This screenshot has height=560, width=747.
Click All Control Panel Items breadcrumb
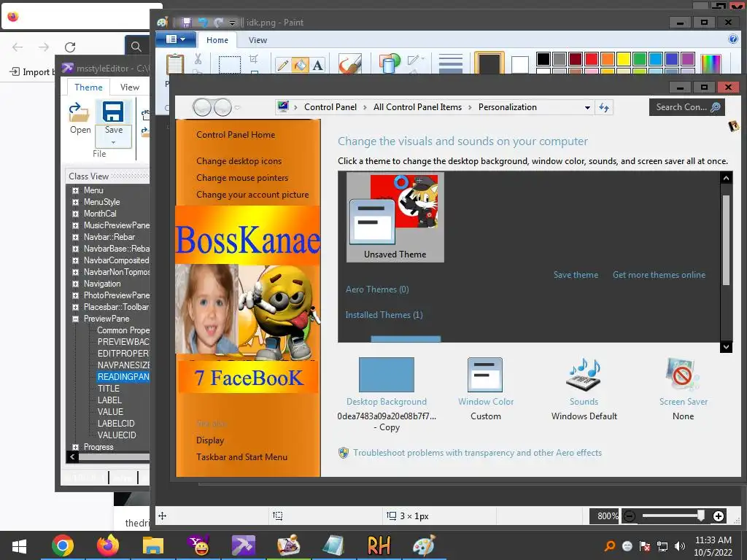click(417, 107)
